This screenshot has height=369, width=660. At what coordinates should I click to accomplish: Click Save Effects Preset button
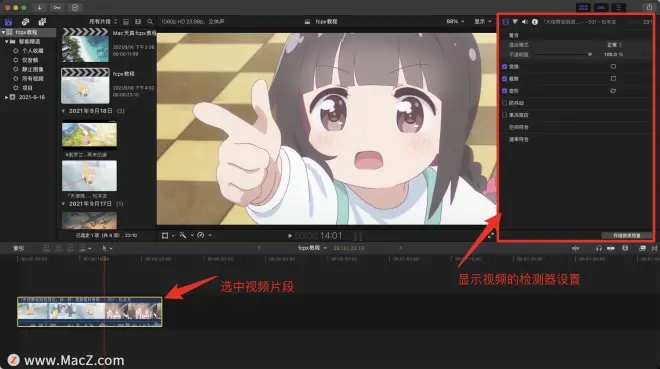627,236
